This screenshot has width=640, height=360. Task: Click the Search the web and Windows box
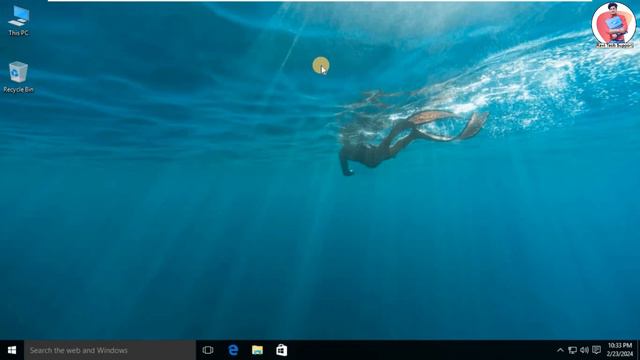point(110,350)
